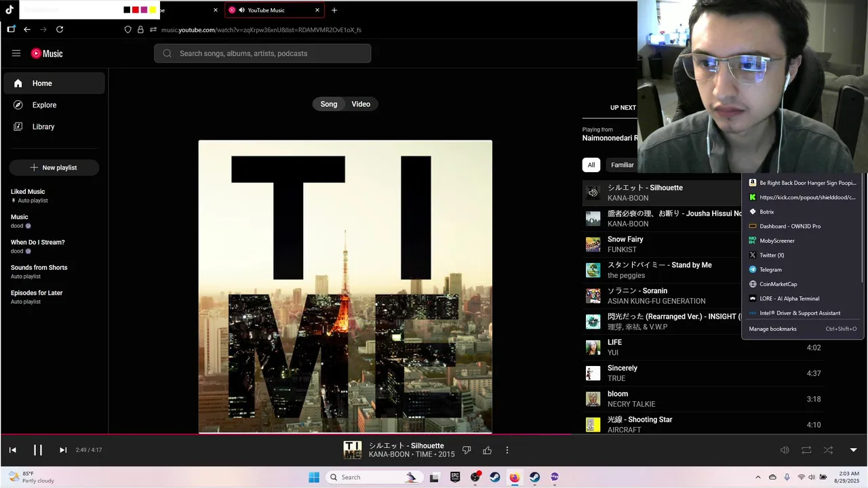Click the large TIME album cover
868x488 pixels.
345,286
